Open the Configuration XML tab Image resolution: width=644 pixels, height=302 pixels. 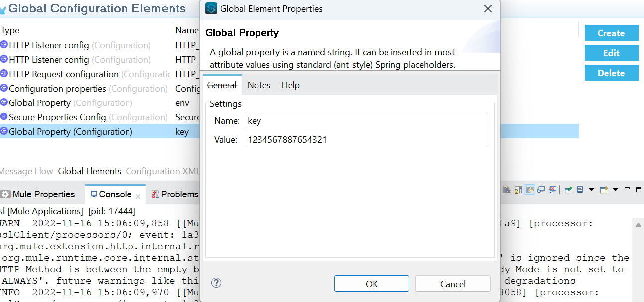pos(162,171)
